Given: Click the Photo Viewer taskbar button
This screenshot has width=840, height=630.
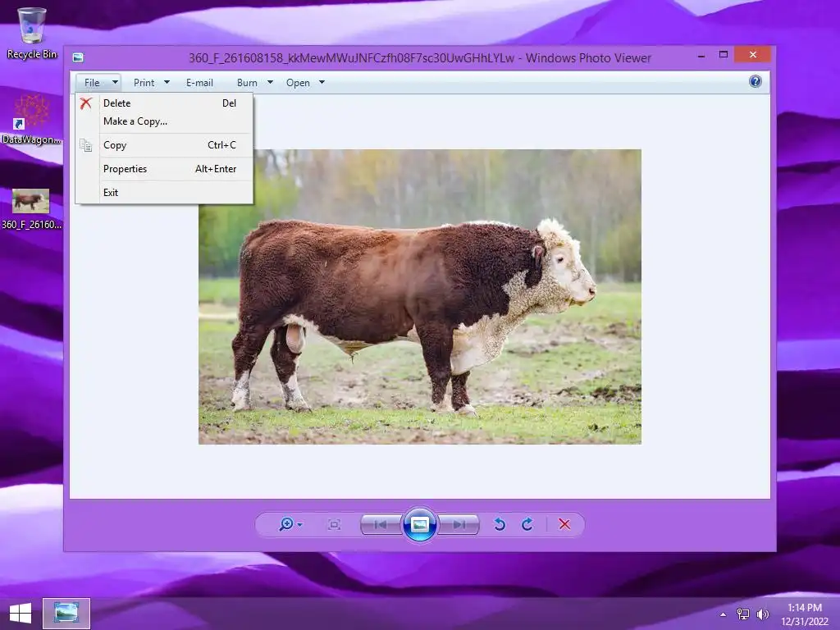Looking at the screenshot, I should 66,614.
